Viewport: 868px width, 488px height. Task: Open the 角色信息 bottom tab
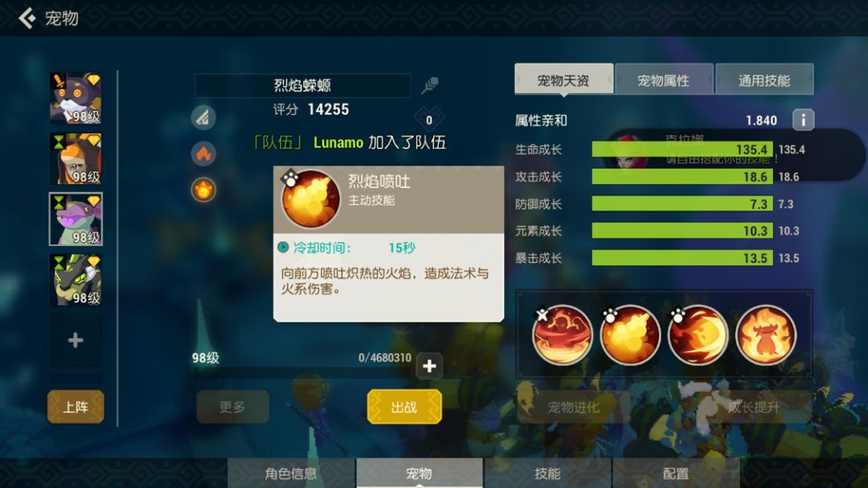[291, 473]
